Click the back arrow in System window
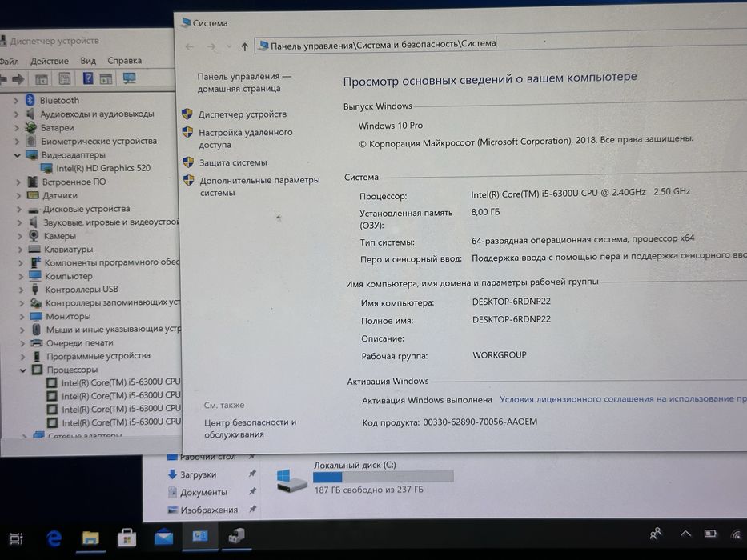 point(190,46)
